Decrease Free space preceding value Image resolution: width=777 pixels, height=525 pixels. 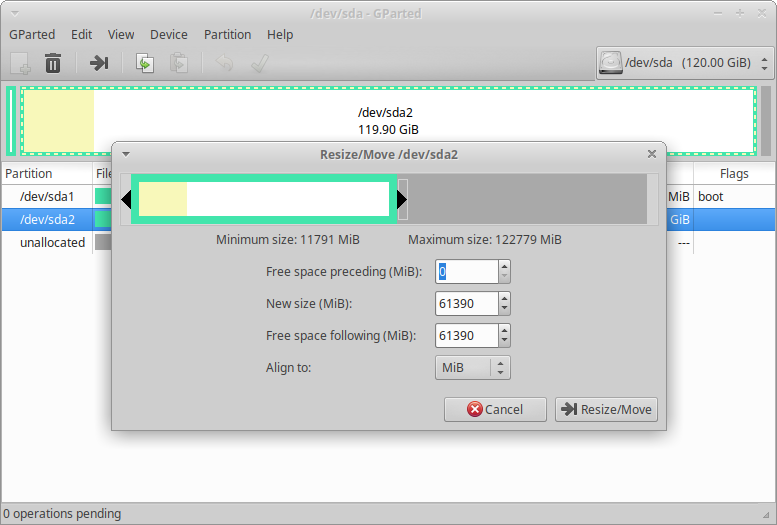point(504,277)
